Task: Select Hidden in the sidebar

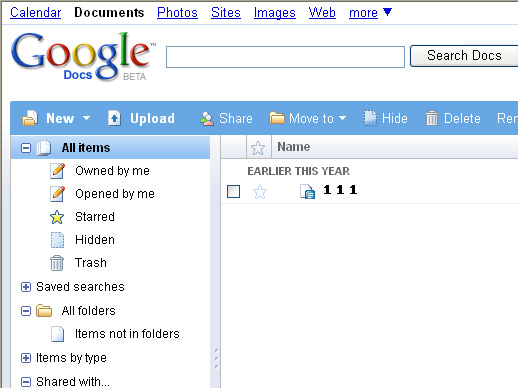Action: [95, 240]
